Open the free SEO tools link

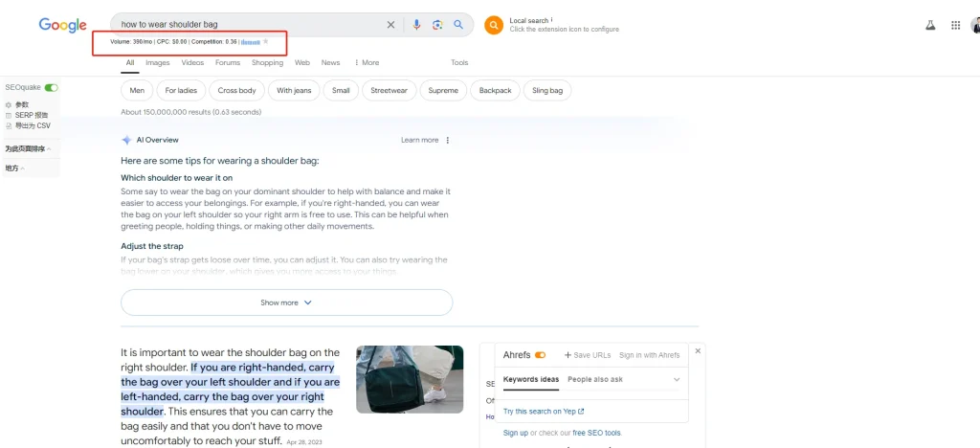pos(596,433)
